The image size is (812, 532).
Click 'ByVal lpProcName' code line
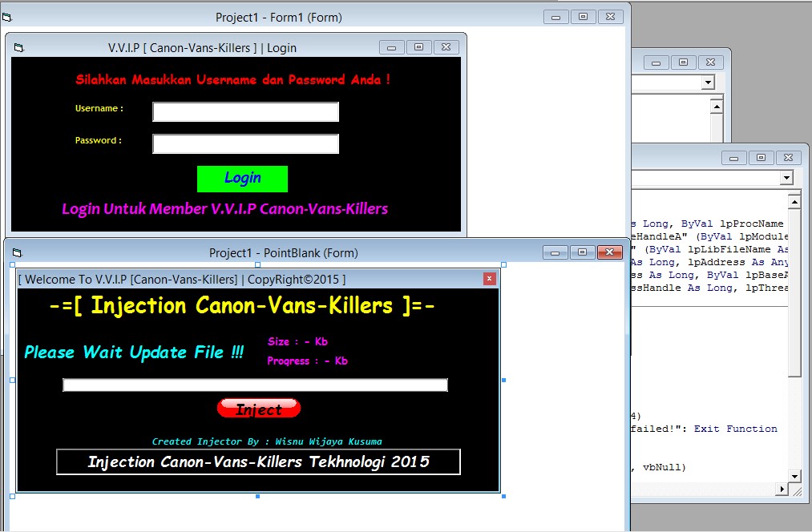(x=733, y=224)
